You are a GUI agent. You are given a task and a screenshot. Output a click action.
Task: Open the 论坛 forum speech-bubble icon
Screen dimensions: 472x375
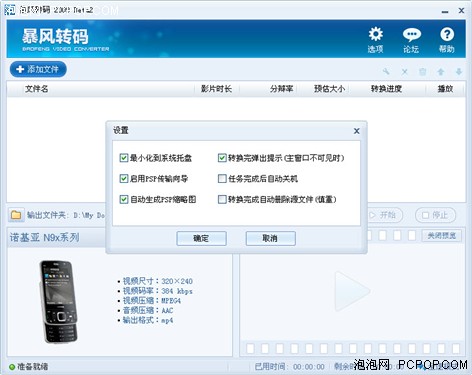(411, 40)
